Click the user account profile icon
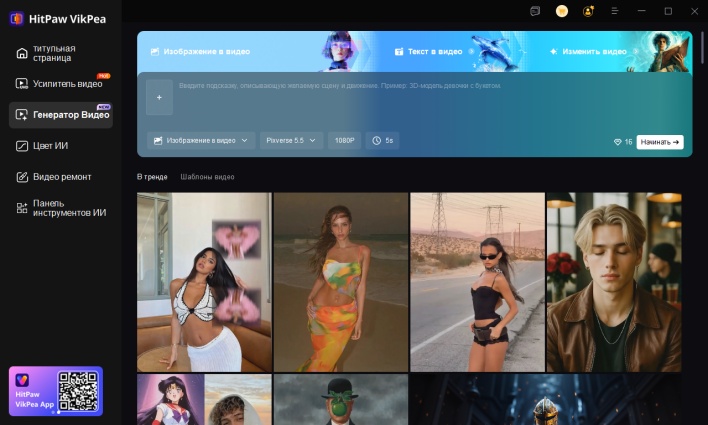 (x=588, y=11)
